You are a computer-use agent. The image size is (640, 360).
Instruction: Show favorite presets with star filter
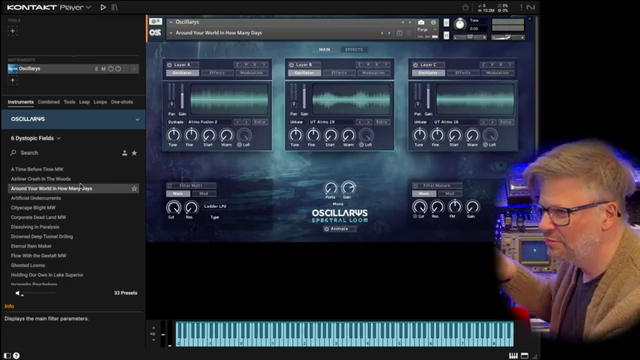tap(134, 153)
